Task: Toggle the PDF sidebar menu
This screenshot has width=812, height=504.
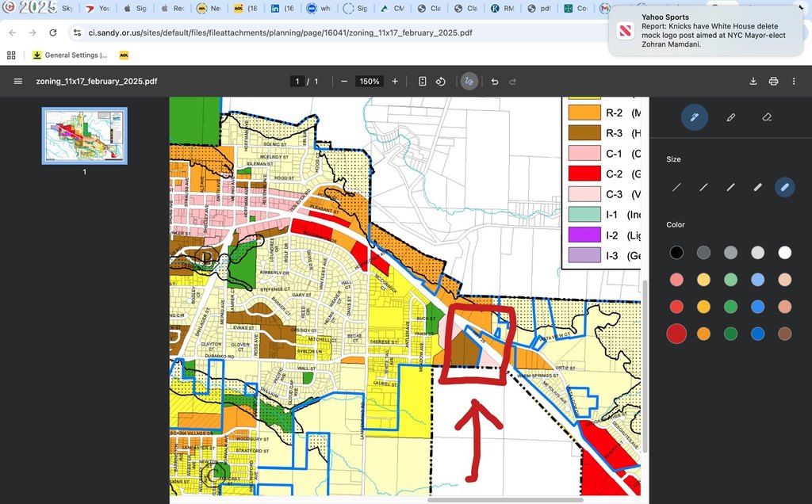Action: [17, 82]
